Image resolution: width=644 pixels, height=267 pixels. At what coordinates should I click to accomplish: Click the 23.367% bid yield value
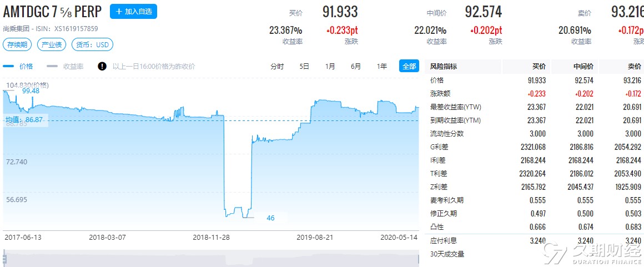[286, 31]
